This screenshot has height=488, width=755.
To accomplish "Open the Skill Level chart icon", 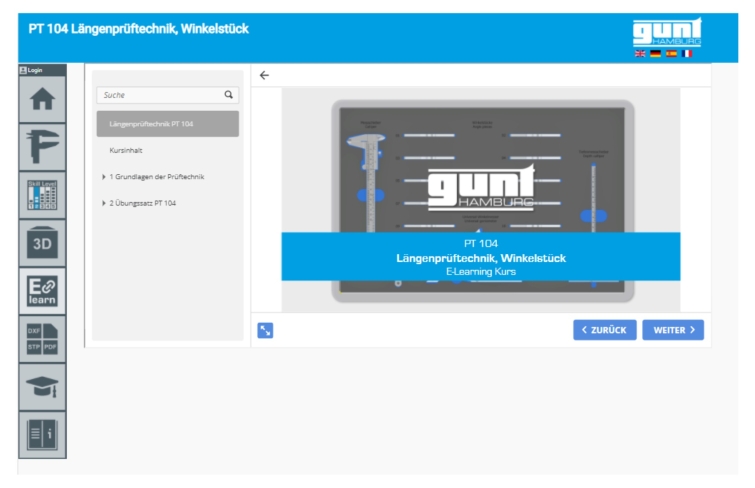I will point(42,195).
